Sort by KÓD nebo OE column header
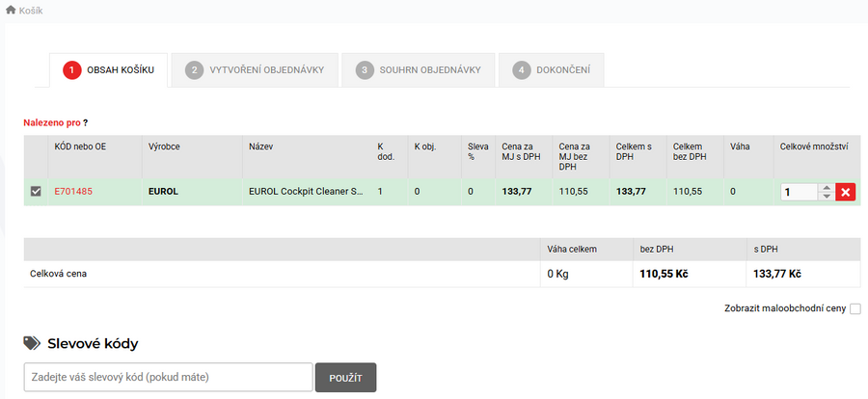The image size is (868, 399). click(x=82, y=146)
